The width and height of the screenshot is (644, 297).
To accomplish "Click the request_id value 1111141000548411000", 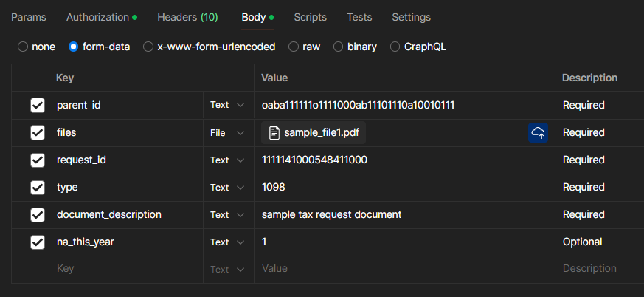I will tap(314, 160).
